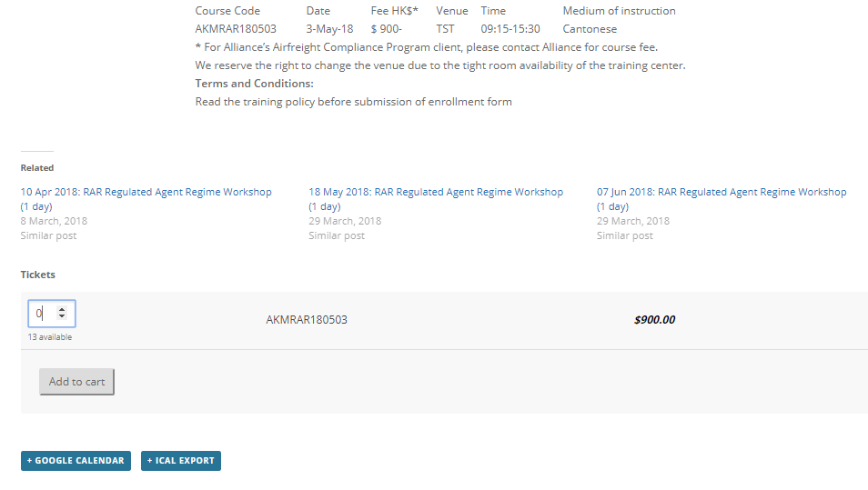The width and height of the screenshot is (868, 490).
Task: Open the 07 Jun 2018 RAR Workshop link
Action: point(721,193)
